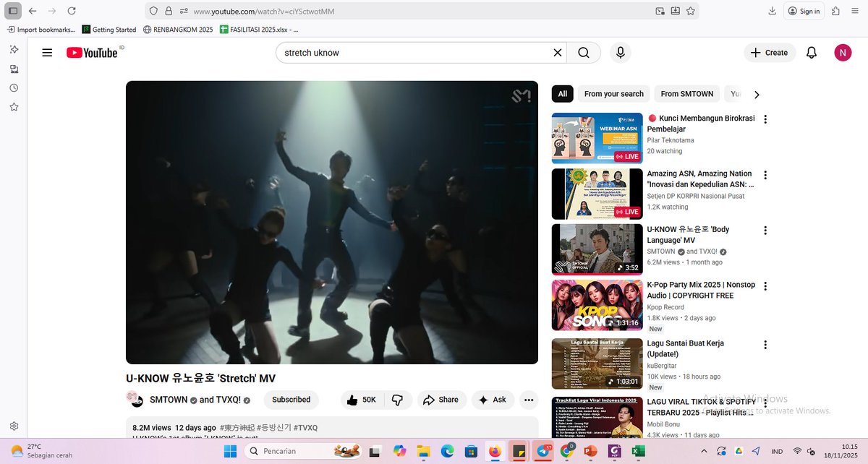
Task: Open options for Amazing ASN video
Action: pyautogui.click(x=765, y=175)
